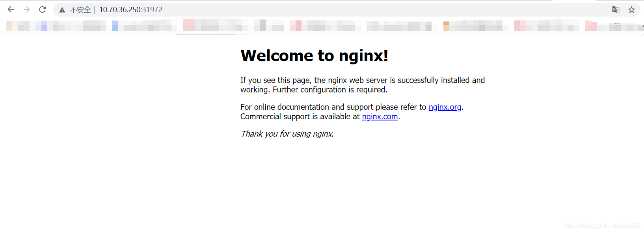Image resolution: width=644 pixels, height=233 pixels.
Task: Click the browser forward arrow
Action: [26, 9]
